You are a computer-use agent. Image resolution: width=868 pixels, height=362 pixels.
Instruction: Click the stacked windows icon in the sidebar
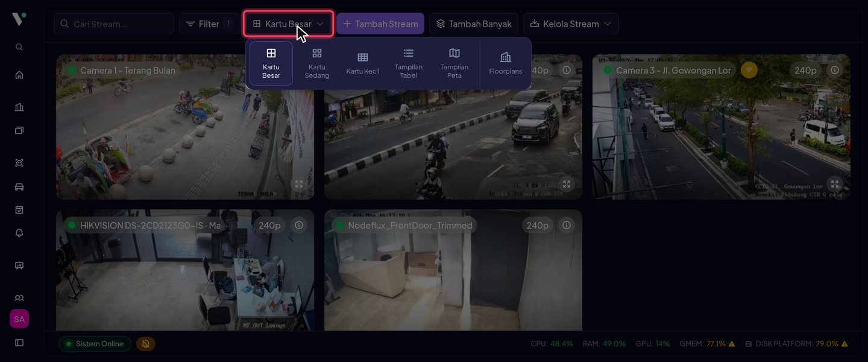coord(19,130)
